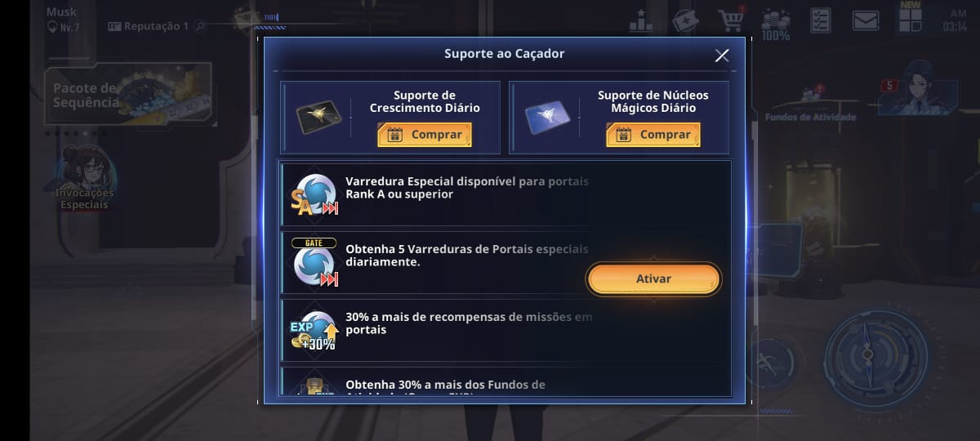Open the shopping cart store
Screen dimensions: 980x441
(731, 20)
